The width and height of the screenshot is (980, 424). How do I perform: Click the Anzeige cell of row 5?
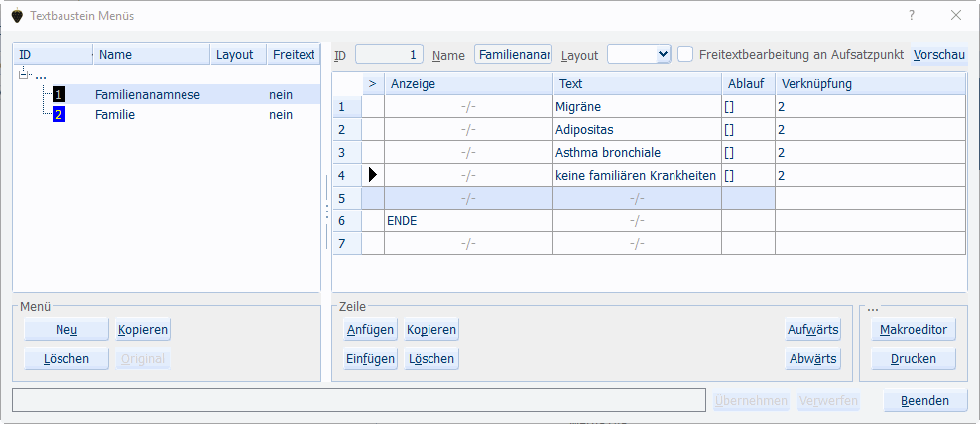click(x=469, y=198)
